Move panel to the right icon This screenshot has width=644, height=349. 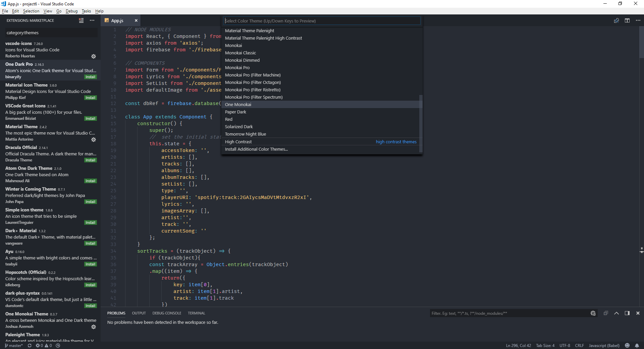coord(627,313)
